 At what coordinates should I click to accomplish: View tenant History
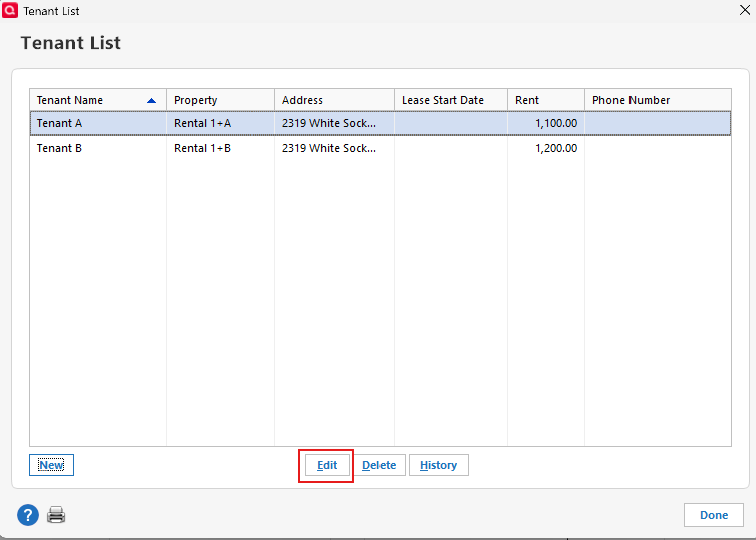[438, 465]
